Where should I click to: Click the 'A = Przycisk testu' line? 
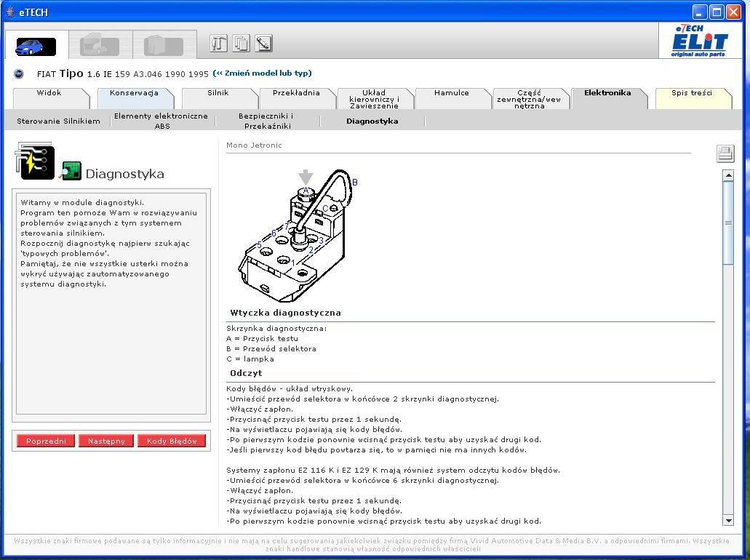point(262,339)
